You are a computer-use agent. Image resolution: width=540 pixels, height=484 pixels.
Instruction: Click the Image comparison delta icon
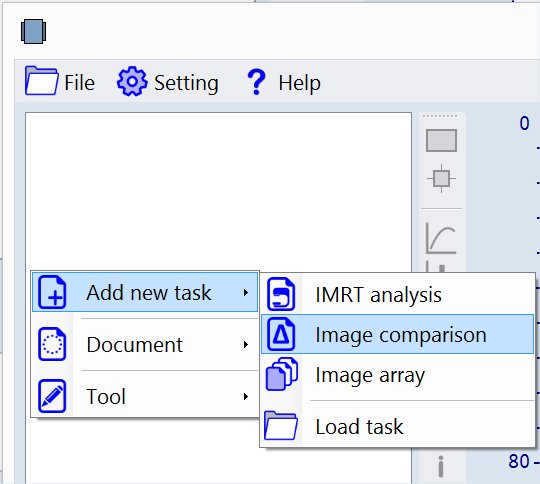pos(281,334)
